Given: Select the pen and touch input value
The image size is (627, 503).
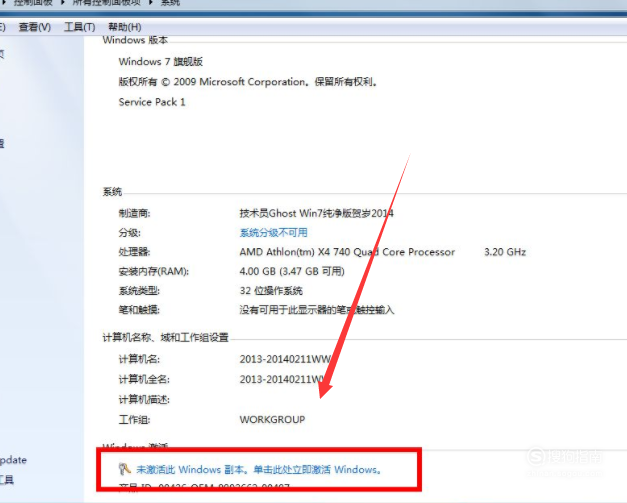Looking at the screenshot, I should 317,310.
